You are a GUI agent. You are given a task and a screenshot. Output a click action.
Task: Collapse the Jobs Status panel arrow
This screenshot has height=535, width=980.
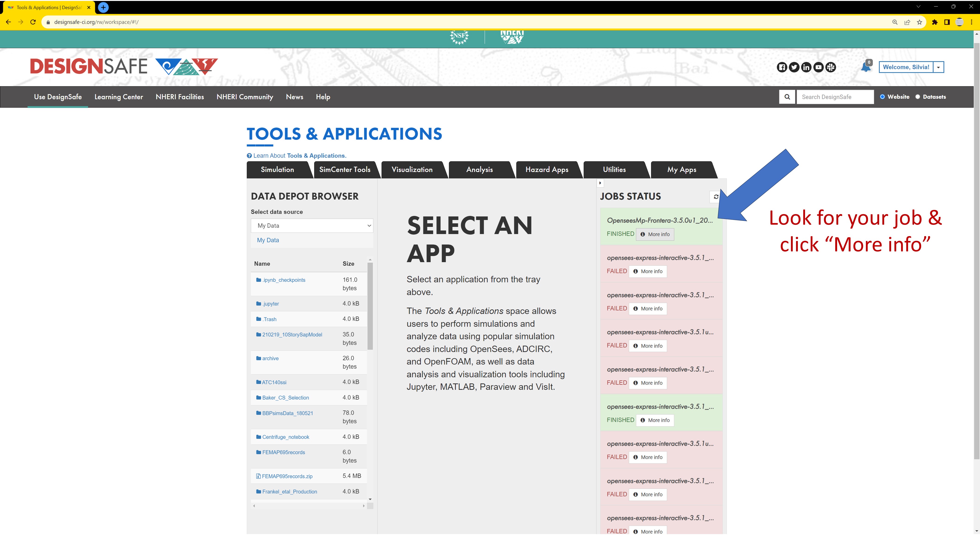point(600,183)
